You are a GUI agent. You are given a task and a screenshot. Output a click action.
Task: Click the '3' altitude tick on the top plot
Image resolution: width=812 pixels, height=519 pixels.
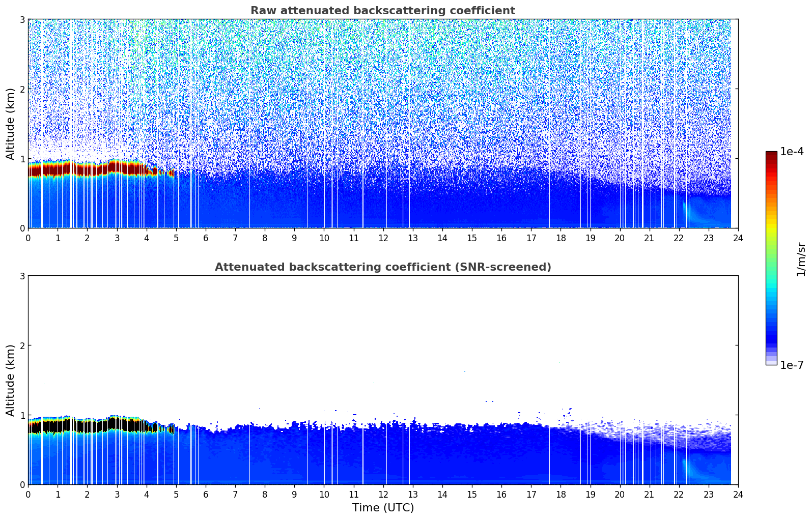pyautogui.click(x=22, y=19)
